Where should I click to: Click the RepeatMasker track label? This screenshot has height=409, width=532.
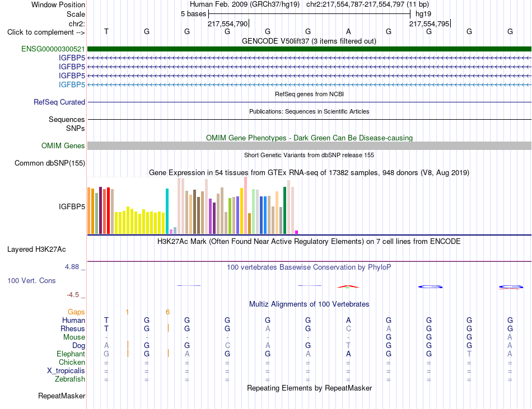tap(62, 396)
